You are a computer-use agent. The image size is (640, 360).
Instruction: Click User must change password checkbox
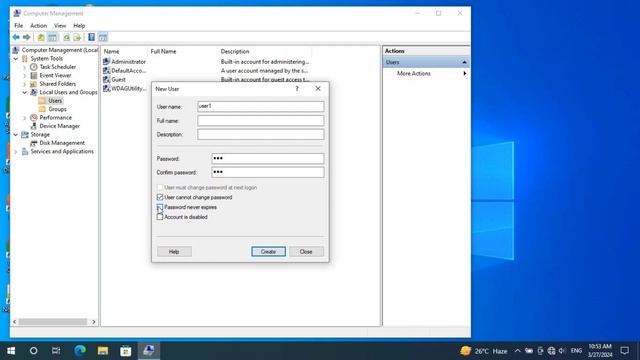click(160, 188)
